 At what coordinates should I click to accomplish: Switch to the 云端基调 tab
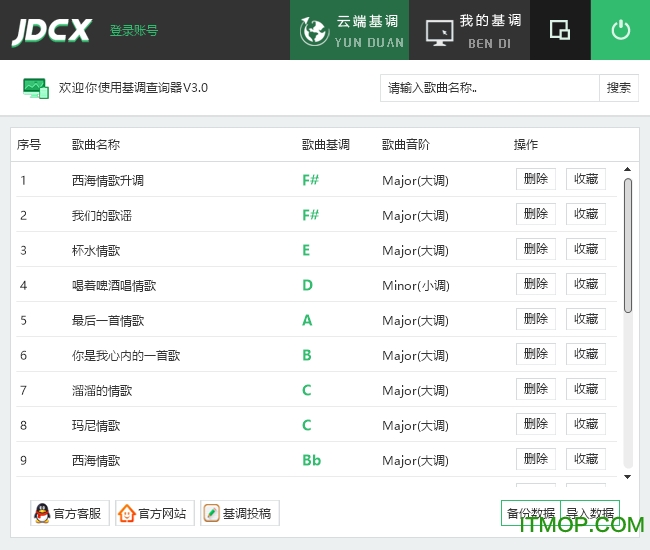349,30
